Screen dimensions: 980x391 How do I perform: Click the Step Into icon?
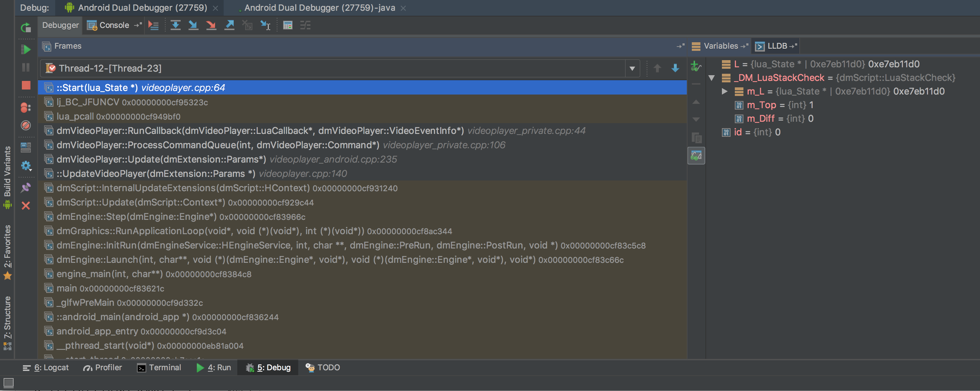tap(193, 25)
